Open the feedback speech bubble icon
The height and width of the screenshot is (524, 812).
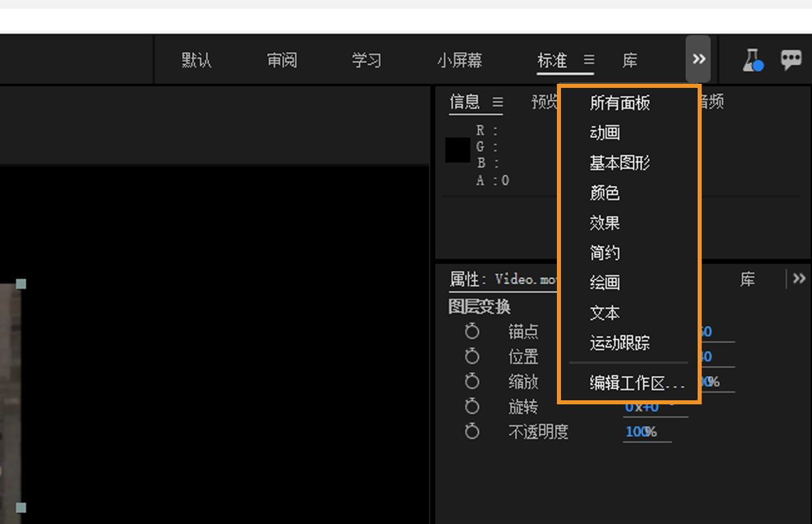792,59
